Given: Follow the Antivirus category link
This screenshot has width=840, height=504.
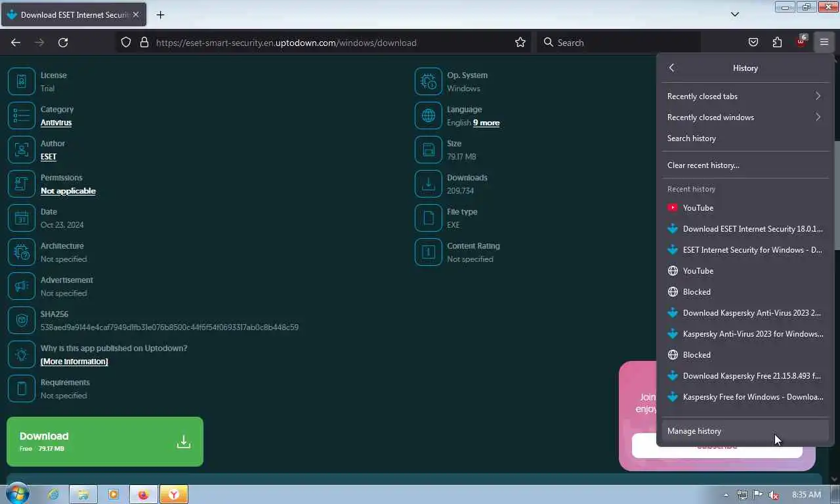Looking at the screenshot, I should pos(56,123).
